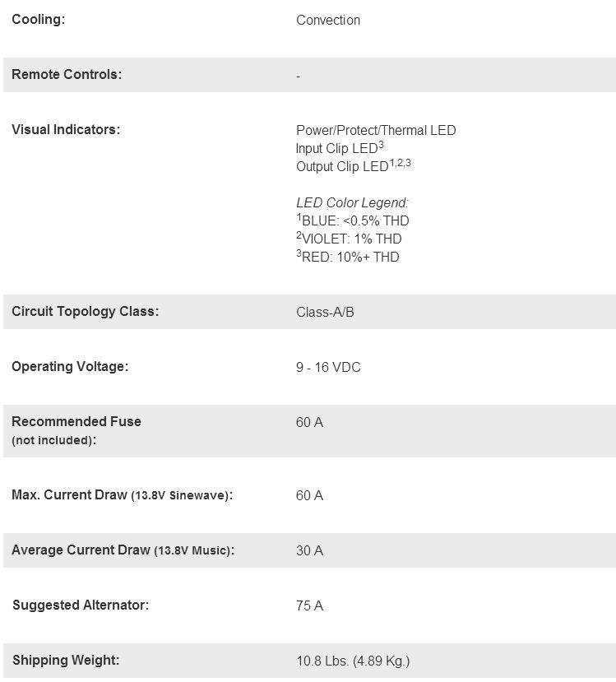Click the 10.8 Lbs. shipping weight value
Screen dimensions: 616x682
(x=352, y=661)
